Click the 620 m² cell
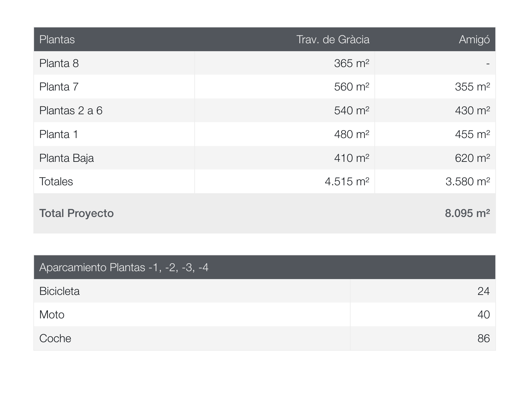This screenshot has height=395, width=532. click(472, 158)
